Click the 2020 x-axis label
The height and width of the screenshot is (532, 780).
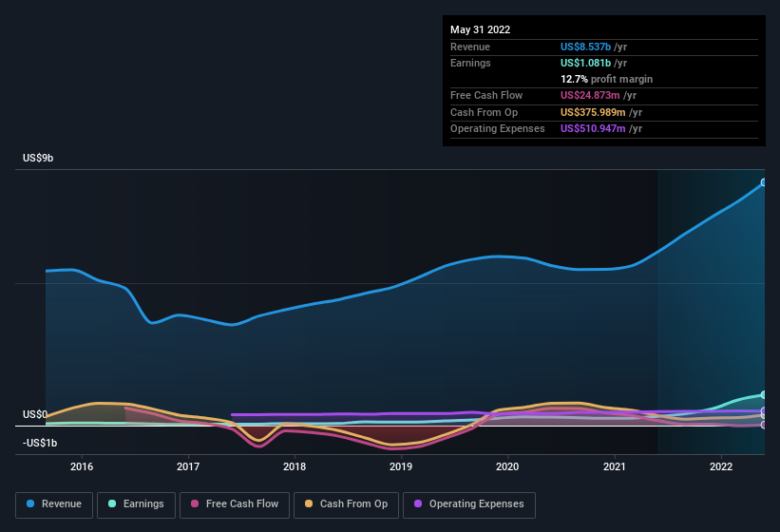pos(507,466)
